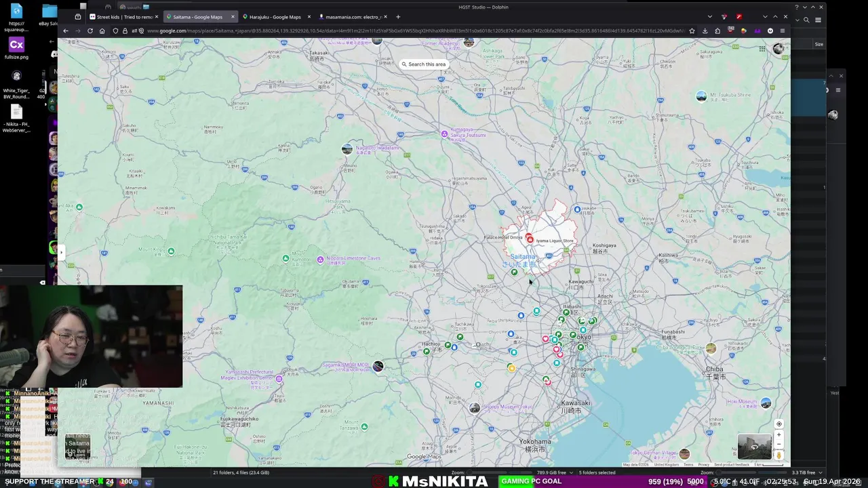Close the Saitama Google Maps tab
The height and width of the screenshot is (488, 868).
point(233,17)
